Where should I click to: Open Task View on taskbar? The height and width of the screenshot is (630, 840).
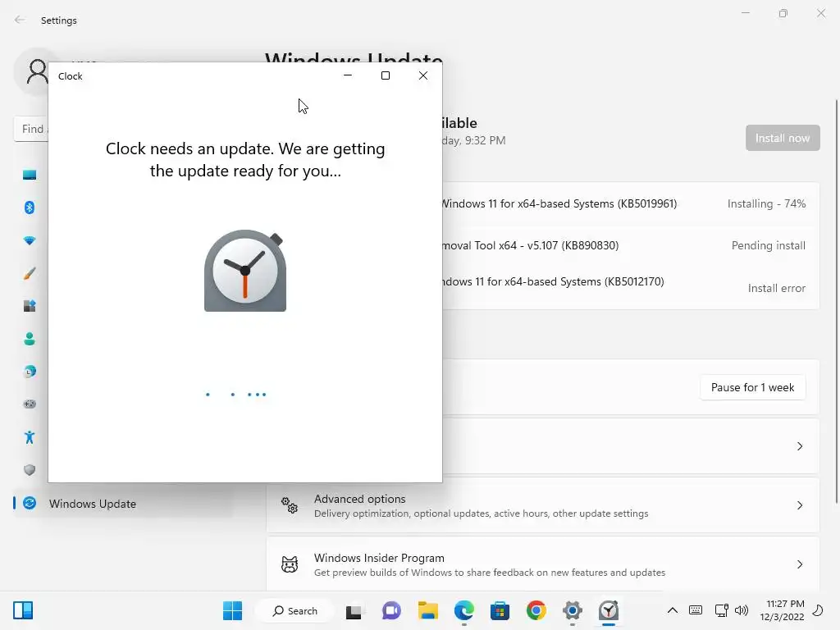click(354, 610)
